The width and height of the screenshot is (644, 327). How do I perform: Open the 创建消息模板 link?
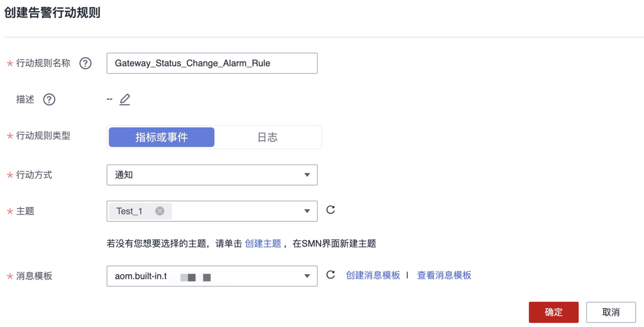[x=373, y=275]
